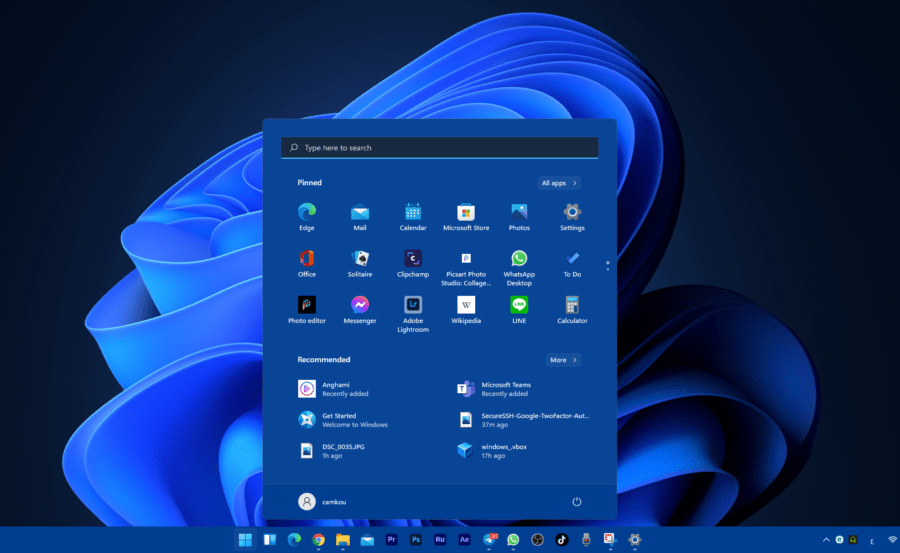Open the camkou user account menu

click(x=322, y=501)
